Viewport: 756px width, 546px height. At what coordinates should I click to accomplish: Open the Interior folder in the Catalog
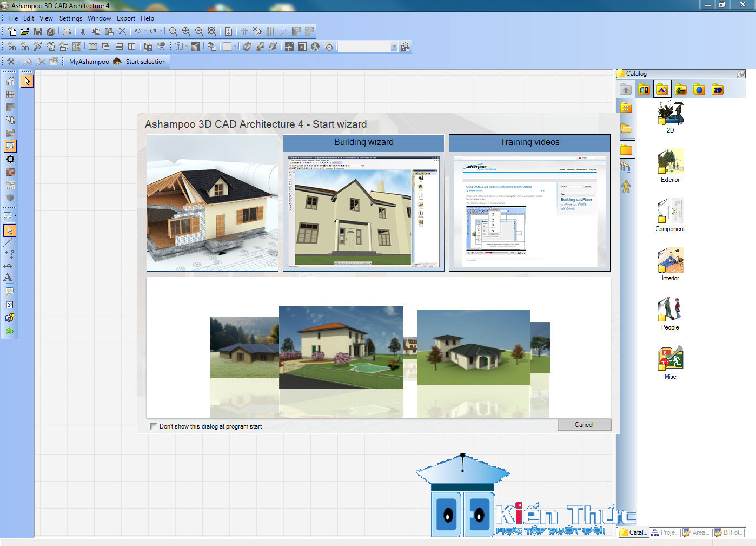point(670,264)
